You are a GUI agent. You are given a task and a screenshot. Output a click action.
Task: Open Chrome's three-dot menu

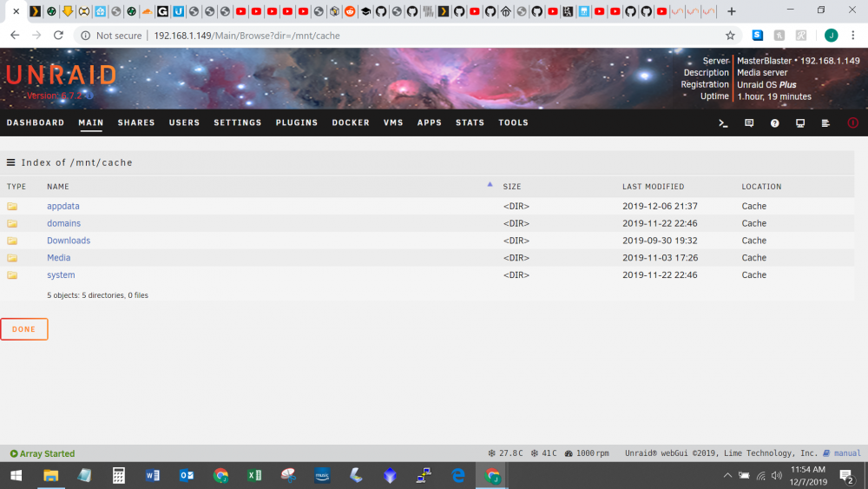coord(853,36)
